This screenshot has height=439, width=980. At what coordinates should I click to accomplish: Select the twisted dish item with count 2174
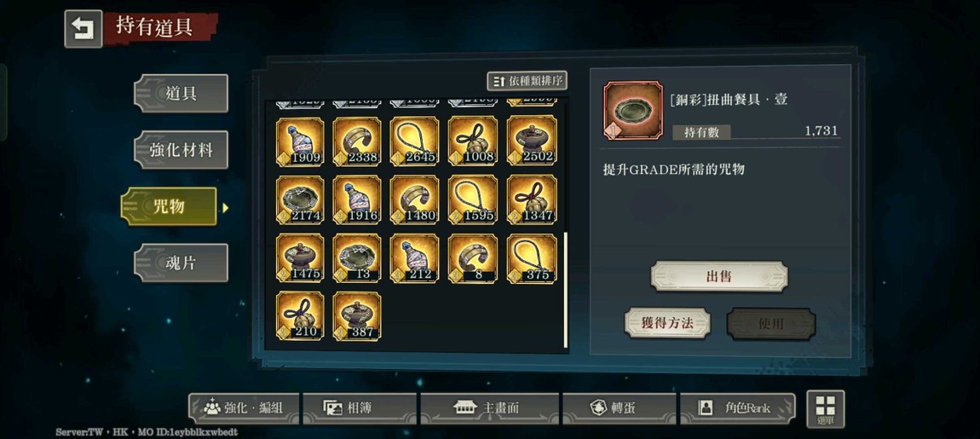pyautogui.click(x=300, y=200)
